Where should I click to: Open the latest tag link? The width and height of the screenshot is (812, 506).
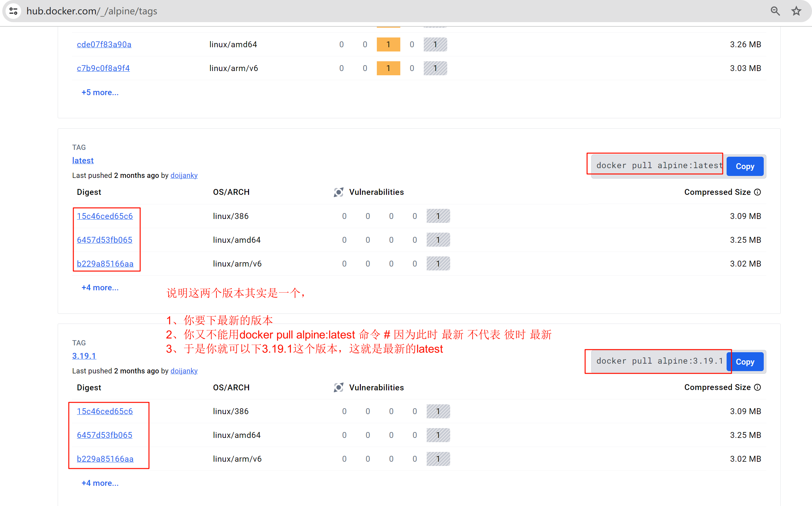point(83,160)
